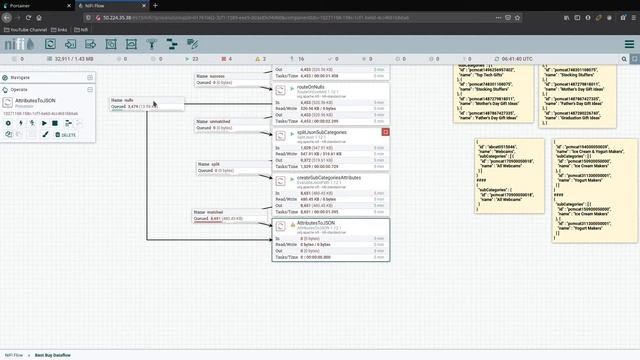Click NiFi Flow breadcrumb link

[14, 355]
